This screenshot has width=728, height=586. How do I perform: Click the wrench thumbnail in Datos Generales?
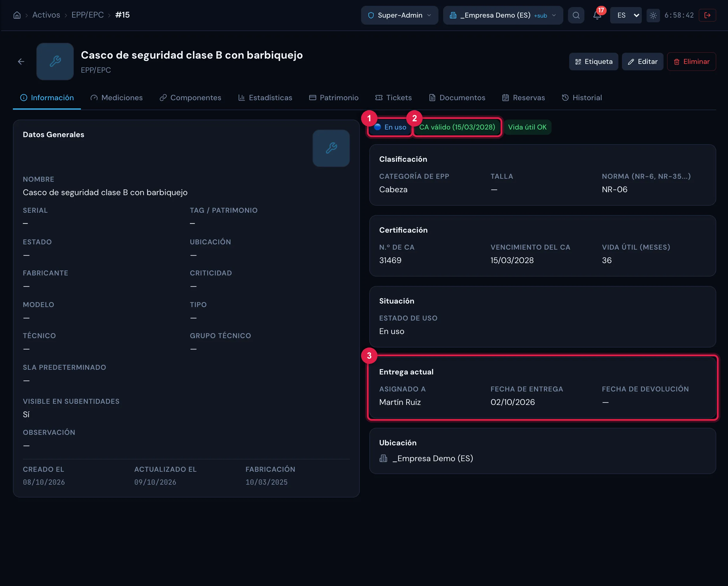331,148
